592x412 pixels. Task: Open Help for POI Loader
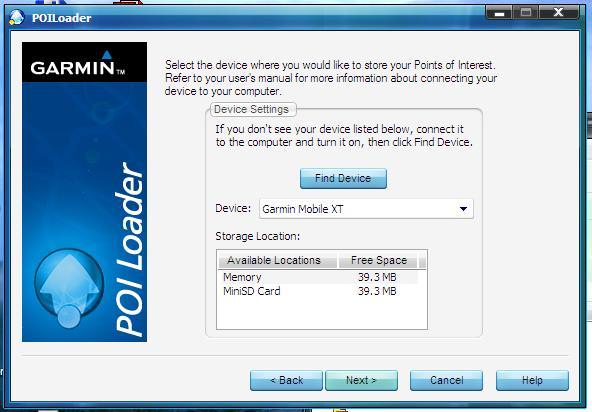[532, 380]
